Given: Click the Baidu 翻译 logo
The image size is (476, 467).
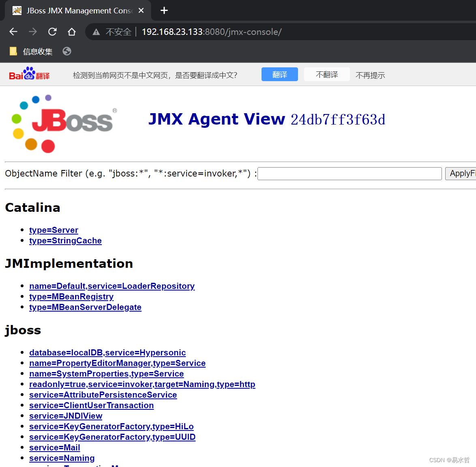Looking at the screenshot, I should [x=29, y=73].
